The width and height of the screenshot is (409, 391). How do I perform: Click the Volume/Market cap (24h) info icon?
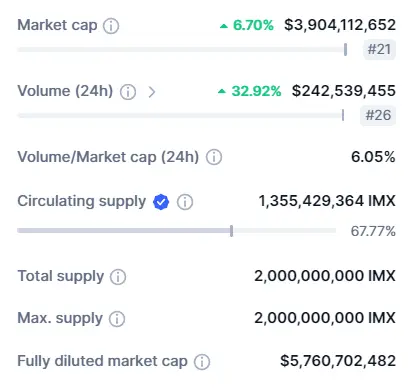click(x=214, y=157)
